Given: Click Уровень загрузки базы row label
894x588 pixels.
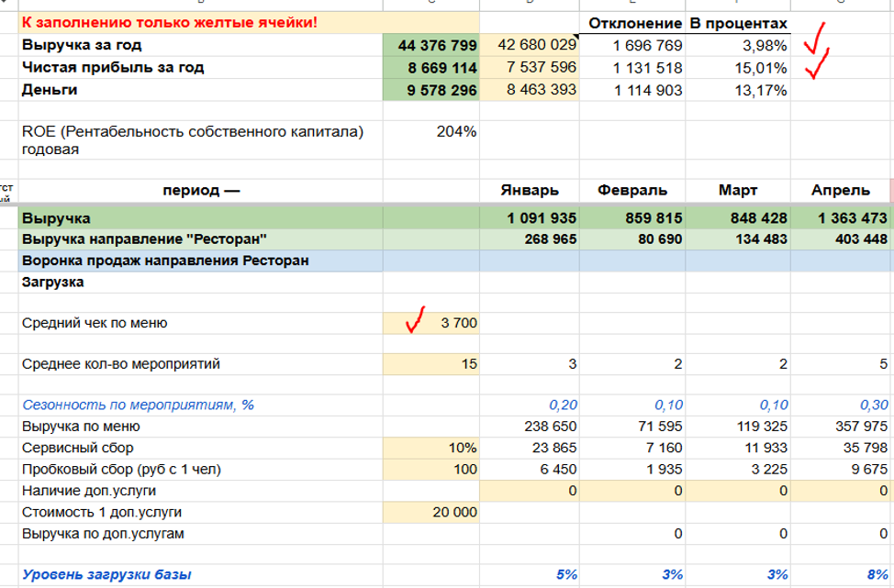Looking at the screenshot, I should (107, 575).
